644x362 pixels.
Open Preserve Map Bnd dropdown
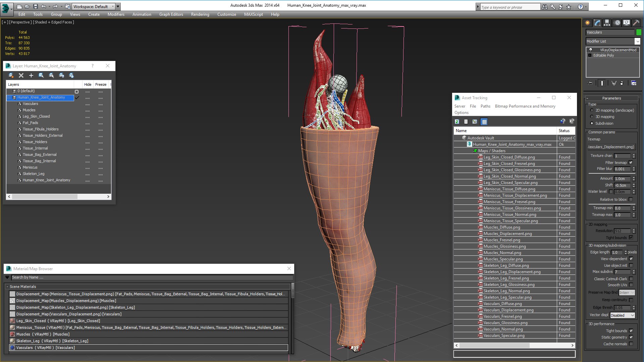click(x=627, y=293)
